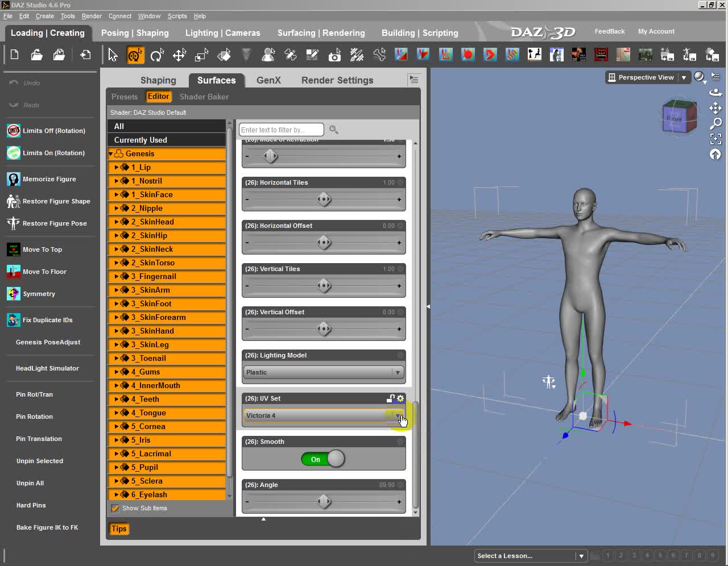728x566 pixels.
Task: Switch to the Shaping tab
Action: [x=158, y=80]
